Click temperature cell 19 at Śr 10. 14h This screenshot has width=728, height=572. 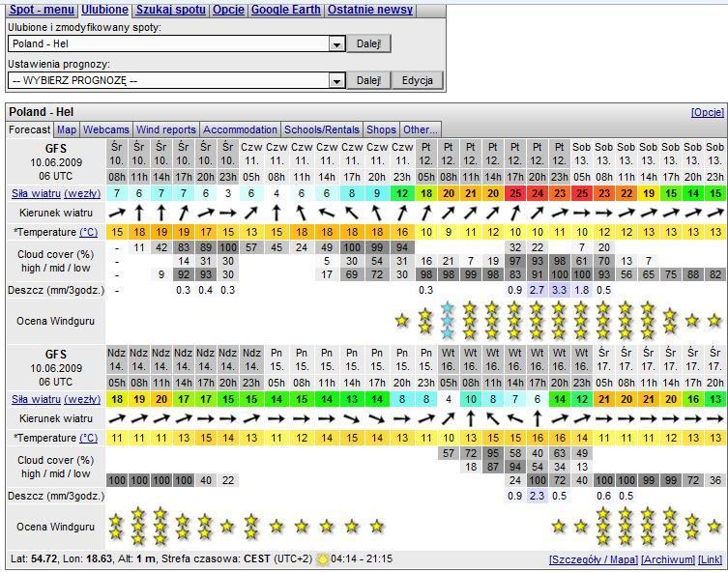click(x=161, y=232)
